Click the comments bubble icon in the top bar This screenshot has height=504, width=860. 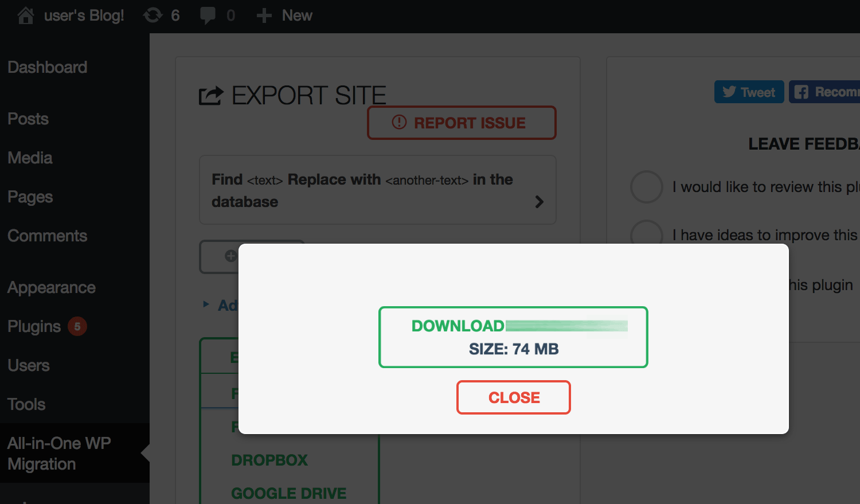tap(208, 15)
